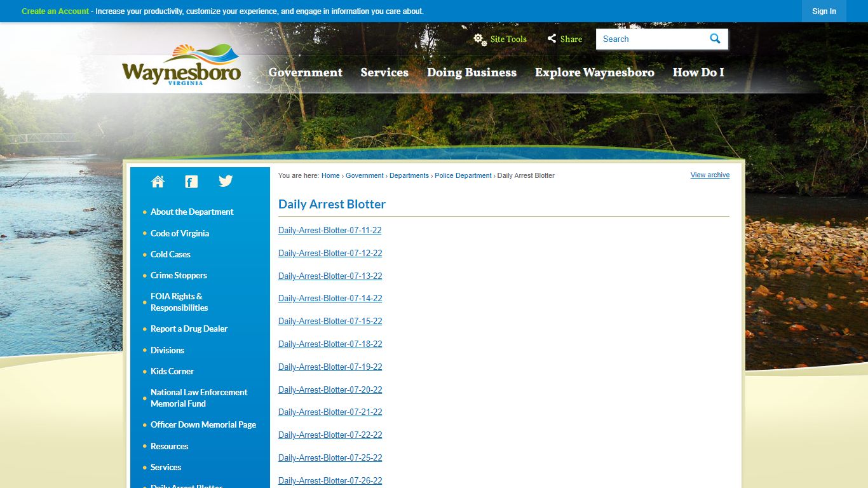Open Daily-Arrest-Blotter-07-26-22 link
Screen dimensions: 868x488
tap(330, 480)
